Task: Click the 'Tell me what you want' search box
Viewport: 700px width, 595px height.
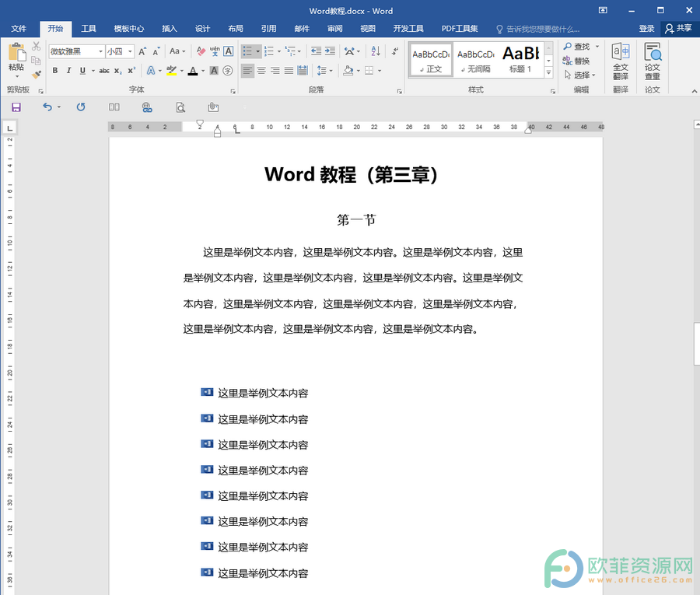Action: click(538, 29)
